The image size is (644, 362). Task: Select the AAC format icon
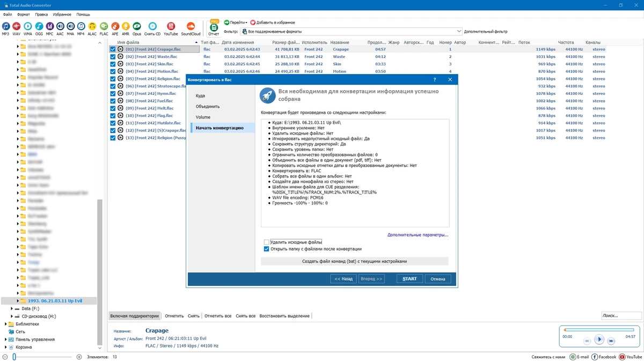(60, 26)
